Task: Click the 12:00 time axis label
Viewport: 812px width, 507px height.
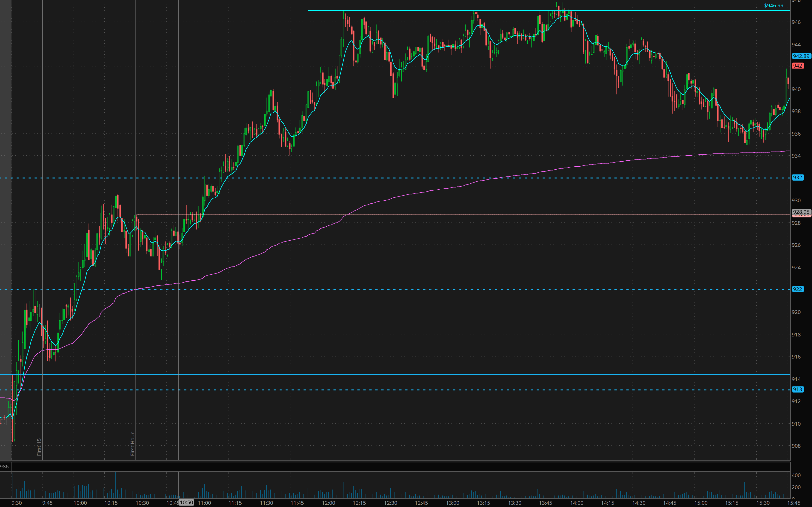Action: pyautogui.click(x=328, y=503)
